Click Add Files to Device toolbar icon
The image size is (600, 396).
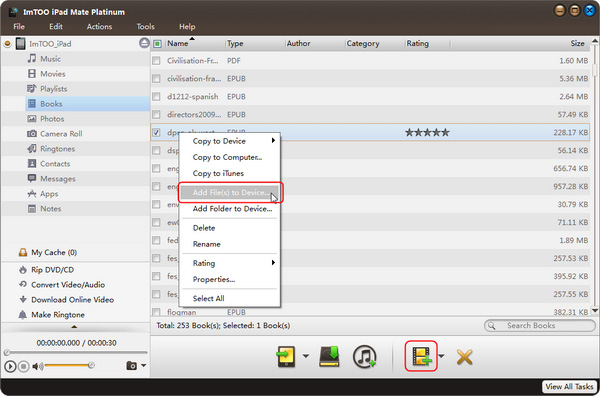coord(421,356)
